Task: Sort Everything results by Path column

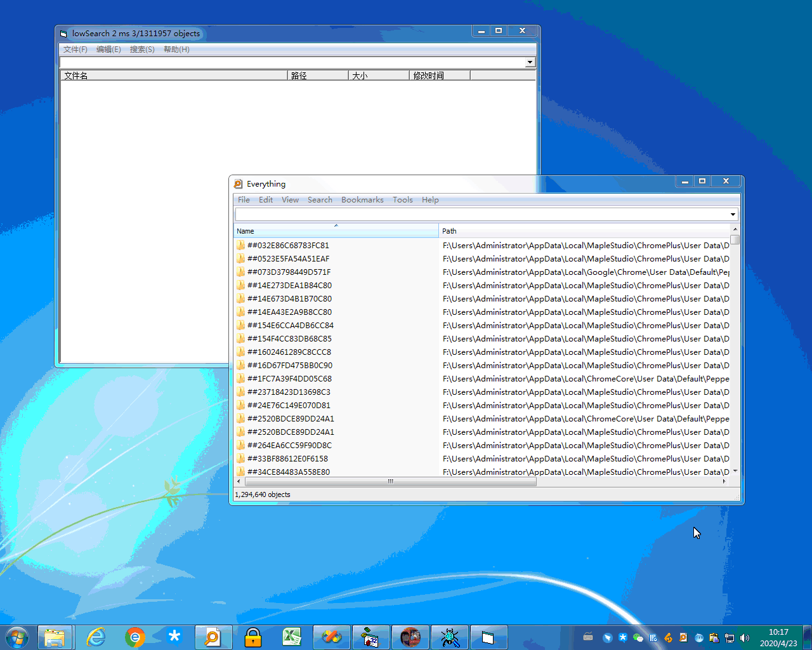Action: click(584, 230)
